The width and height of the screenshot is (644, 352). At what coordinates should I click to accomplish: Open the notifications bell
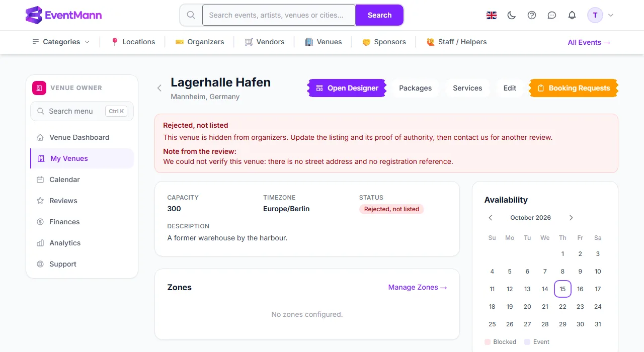tap(572, 15)
